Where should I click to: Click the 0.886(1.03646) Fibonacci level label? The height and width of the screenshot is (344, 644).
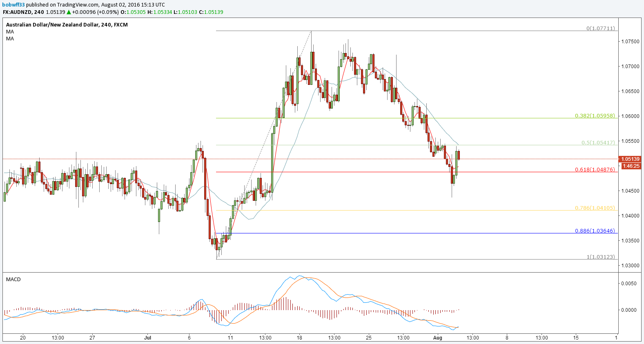pos(595,231)
